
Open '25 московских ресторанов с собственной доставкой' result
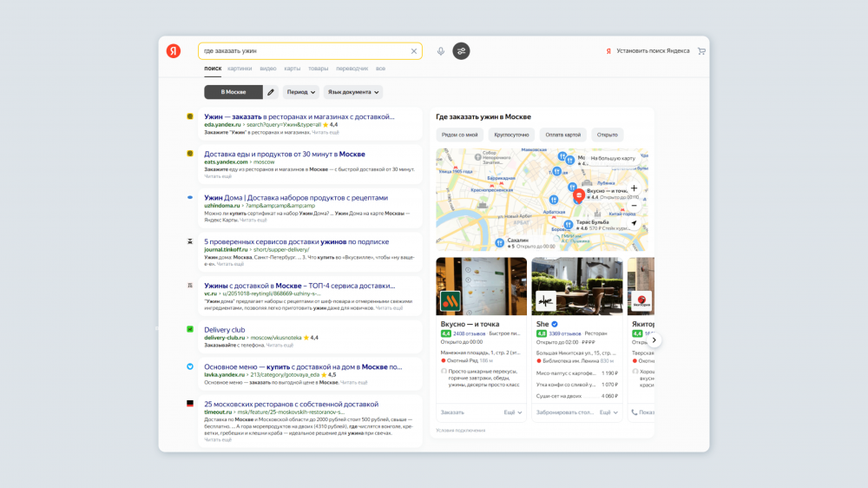(x=291, y=405)
